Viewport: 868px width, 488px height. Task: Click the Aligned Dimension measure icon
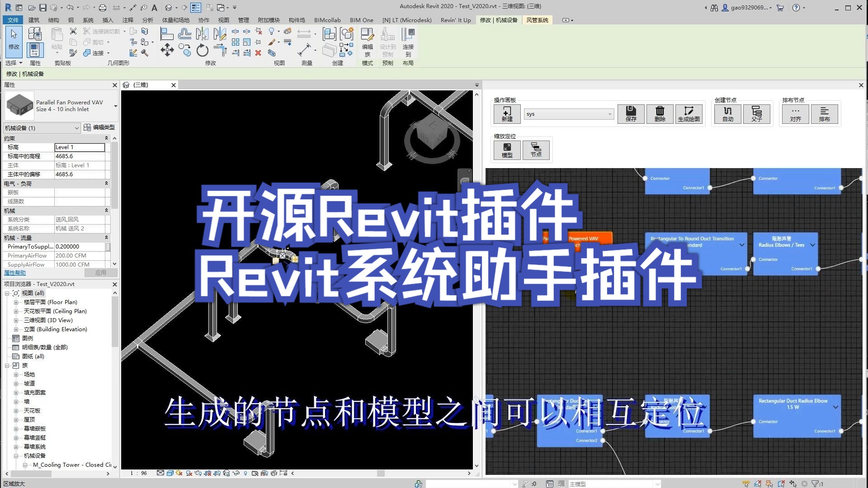304,50
